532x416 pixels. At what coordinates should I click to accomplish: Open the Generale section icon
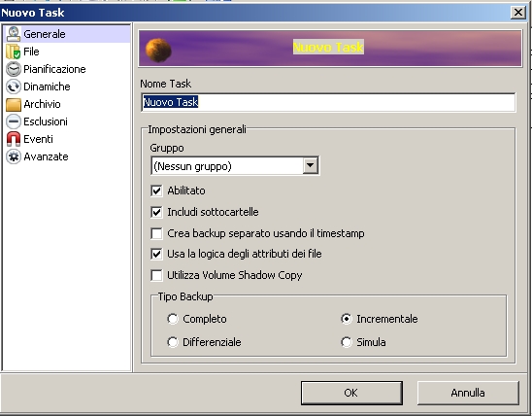tap(14, 34)
